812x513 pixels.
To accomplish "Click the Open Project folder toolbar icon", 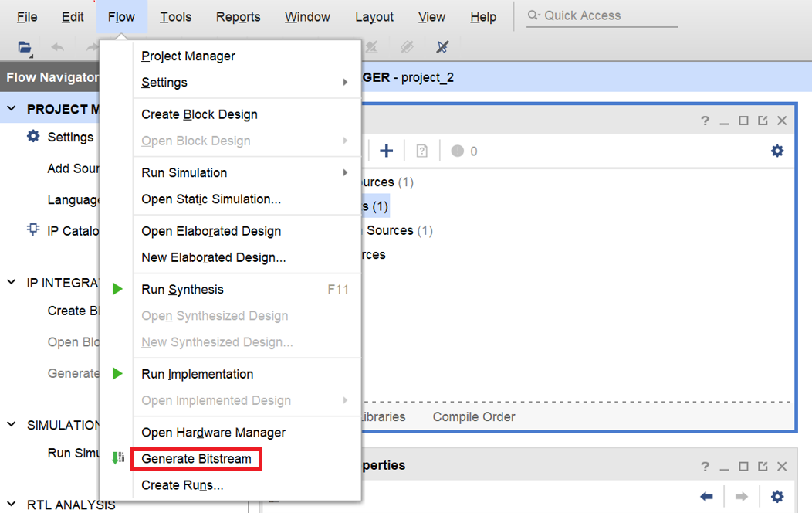I will (25, 47).
